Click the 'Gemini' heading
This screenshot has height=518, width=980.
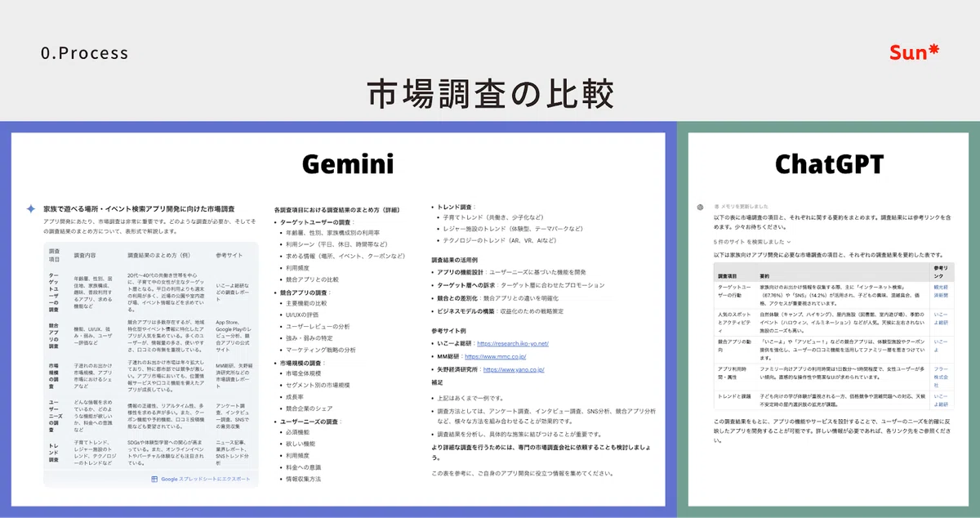(349, 163)
